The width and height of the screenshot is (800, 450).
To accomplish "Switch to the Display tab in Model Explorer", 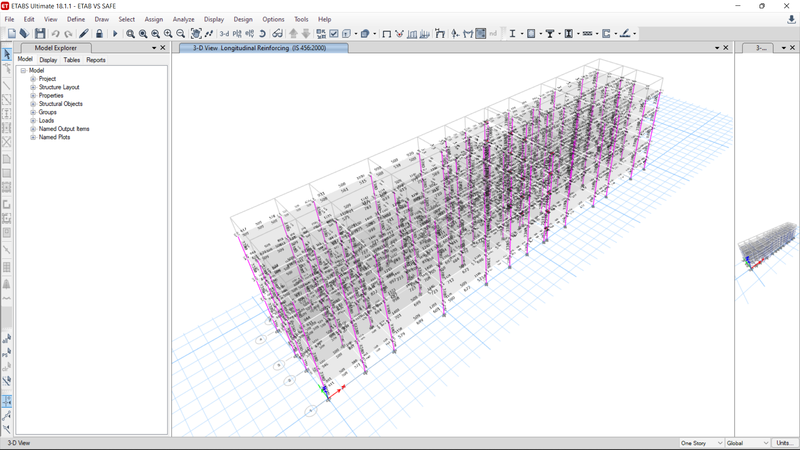I will pos(48,60).
